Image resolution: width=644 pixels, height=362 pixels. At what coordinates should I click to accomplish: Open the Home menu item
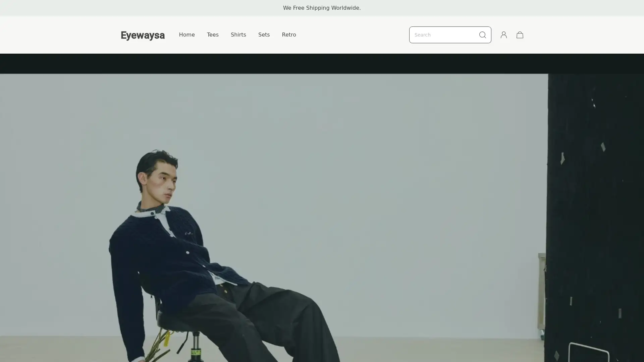186,35
